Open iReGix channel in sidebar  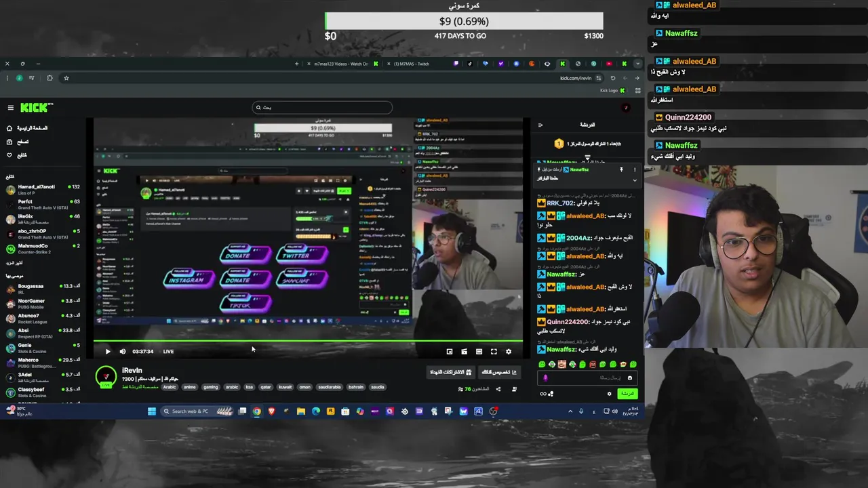pyautogui.click(x=43, y=219)
